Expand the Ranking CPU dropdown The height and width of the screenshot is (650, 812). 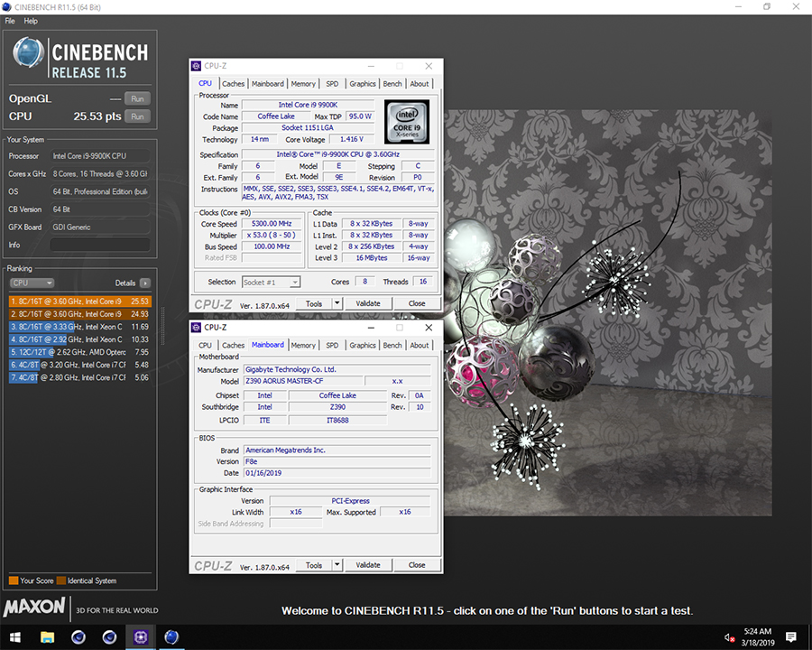point(32,283)
